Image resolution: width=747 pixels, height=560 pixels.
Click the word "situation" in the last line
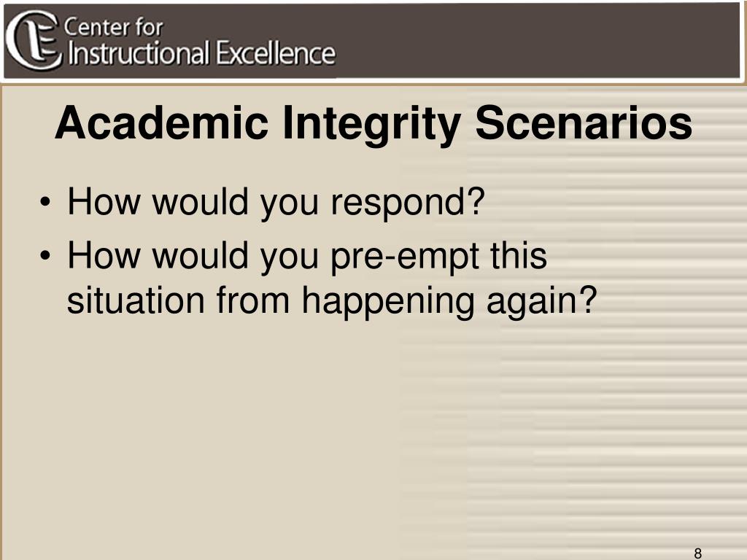click(136, 300)
